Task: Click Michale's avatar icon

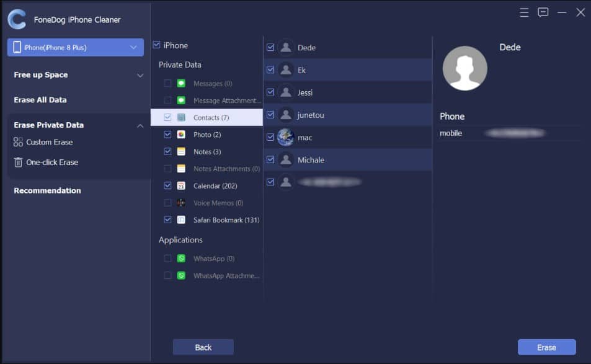Action: click(x=286, y=160)
